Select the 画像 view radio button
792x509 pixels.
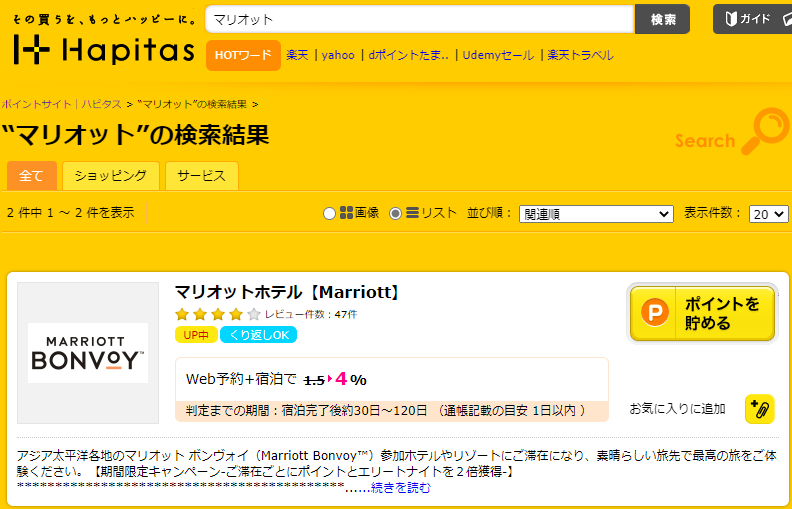(329, 214)
